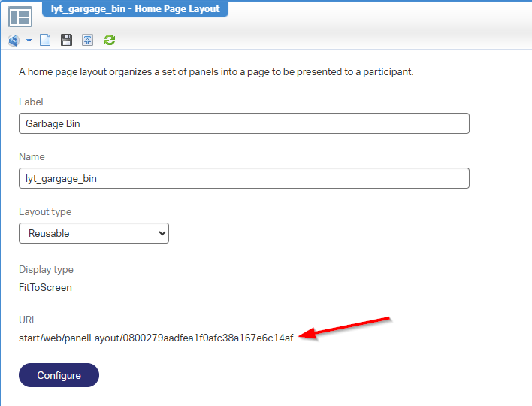Click the Name field containing lyt_gargage_bin
The image size is (532, 406).
(243, 178)
